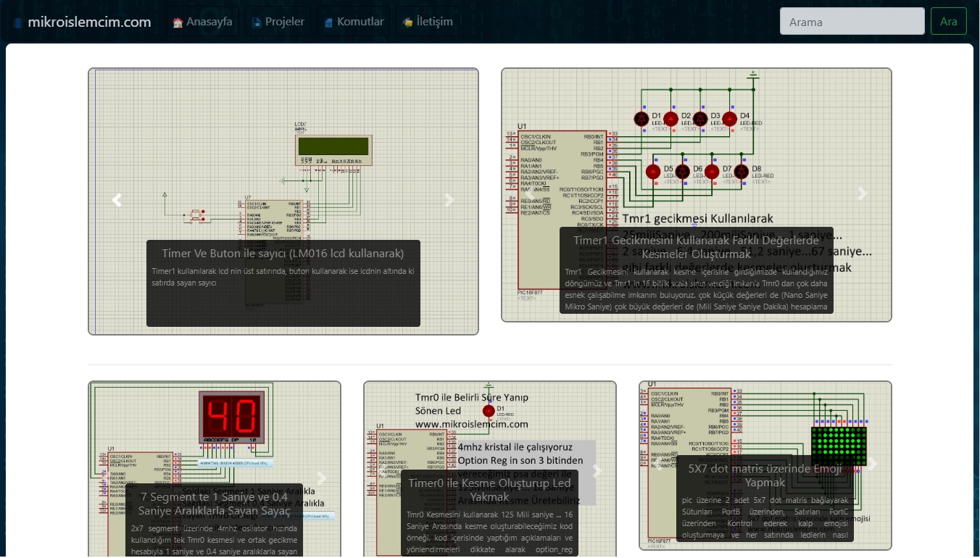Image resolution: width=980 pixels, height=558 pixels.
Task: Advance the LCD counter carousel to next slide
Action: [x=449, y=201]
